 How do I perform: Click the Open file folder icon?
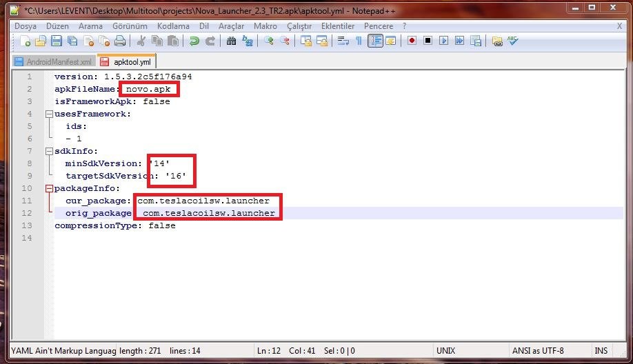click(41, 41)
